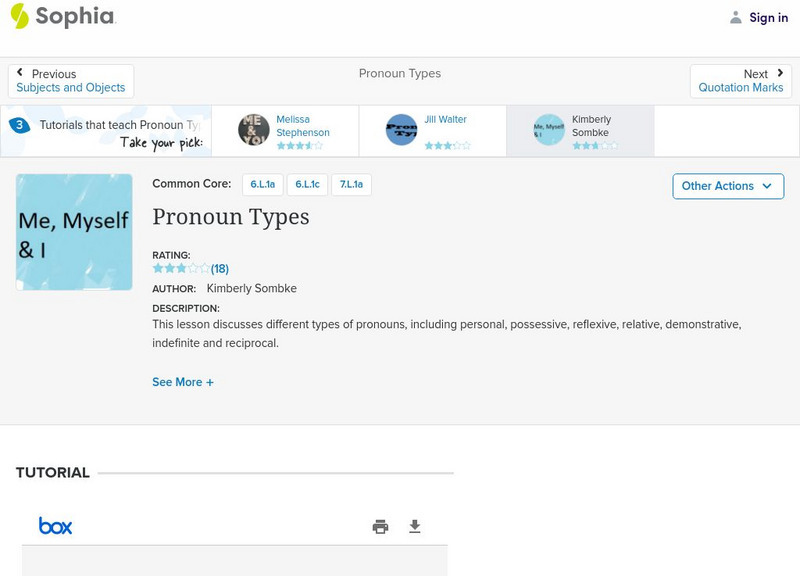Click the Box logo in the tutorial viewer
Image resolution: width=800 pixels, height=576 pixels.
point(54,524)
